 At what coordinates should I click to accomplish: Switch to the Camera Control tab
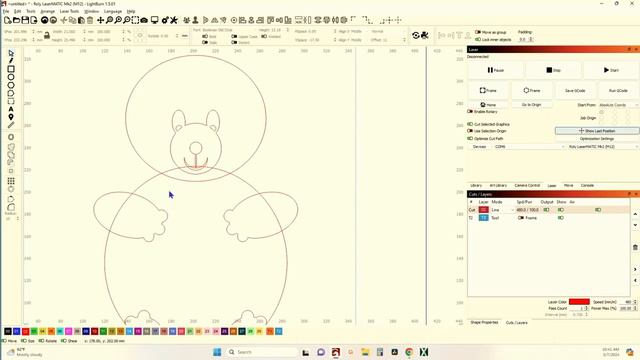pyautogui.click(x=527, y=185)
